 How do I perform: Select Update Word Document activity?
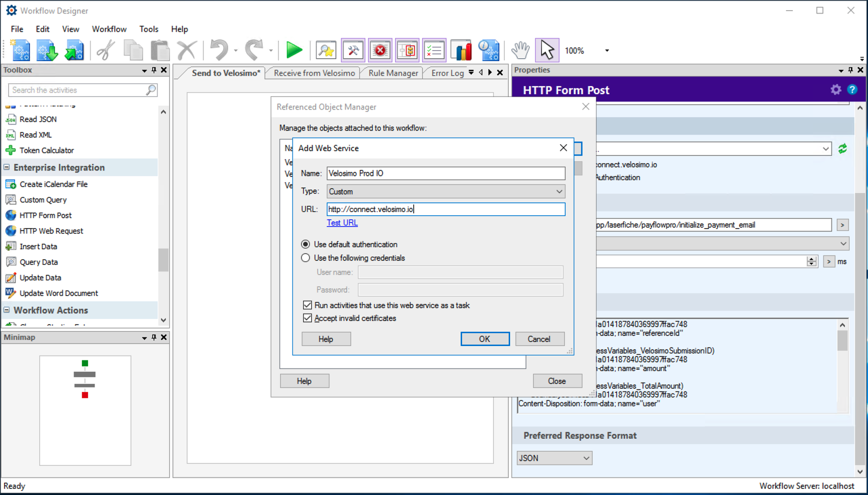tap(59, 293)
